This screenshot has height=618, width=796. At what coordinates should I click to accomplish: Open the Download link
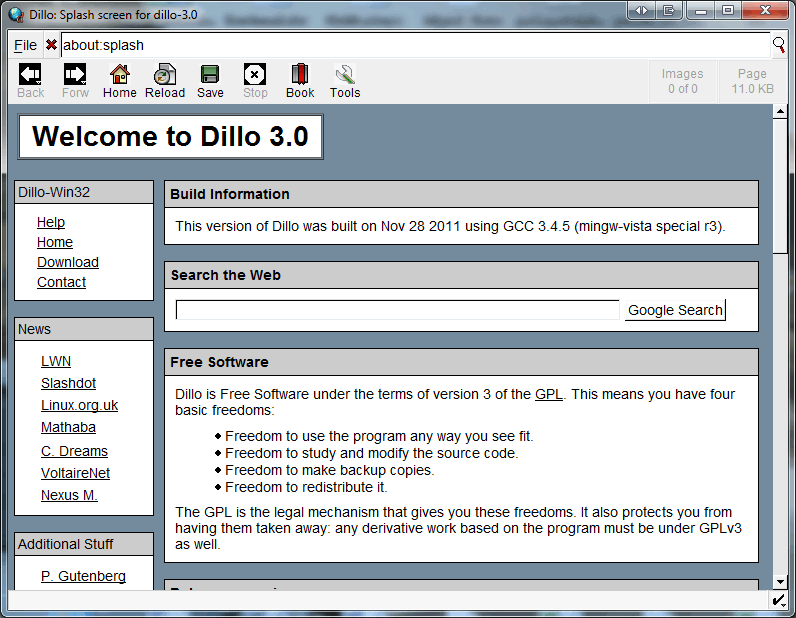click(68, 262)
